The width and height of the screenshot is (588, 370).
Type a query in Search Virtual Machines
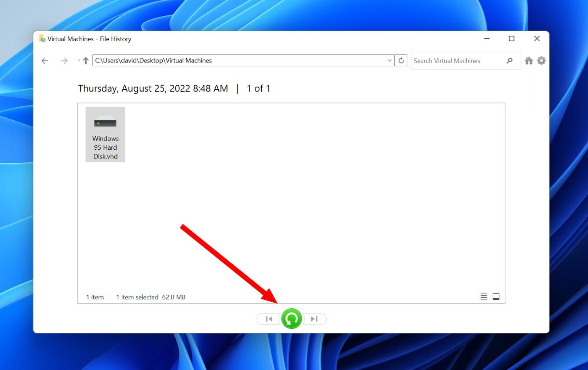[x=456, y=60]
